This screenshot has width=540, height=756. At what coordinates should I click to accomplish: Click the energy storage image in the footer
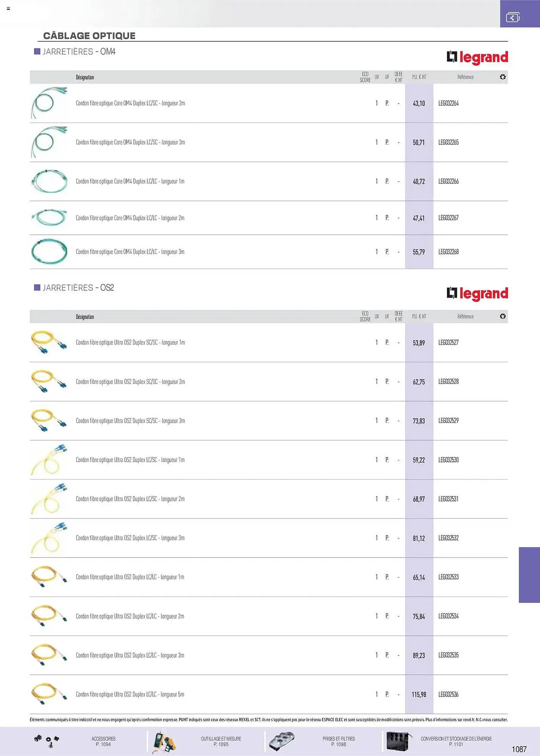coord(398,741)
